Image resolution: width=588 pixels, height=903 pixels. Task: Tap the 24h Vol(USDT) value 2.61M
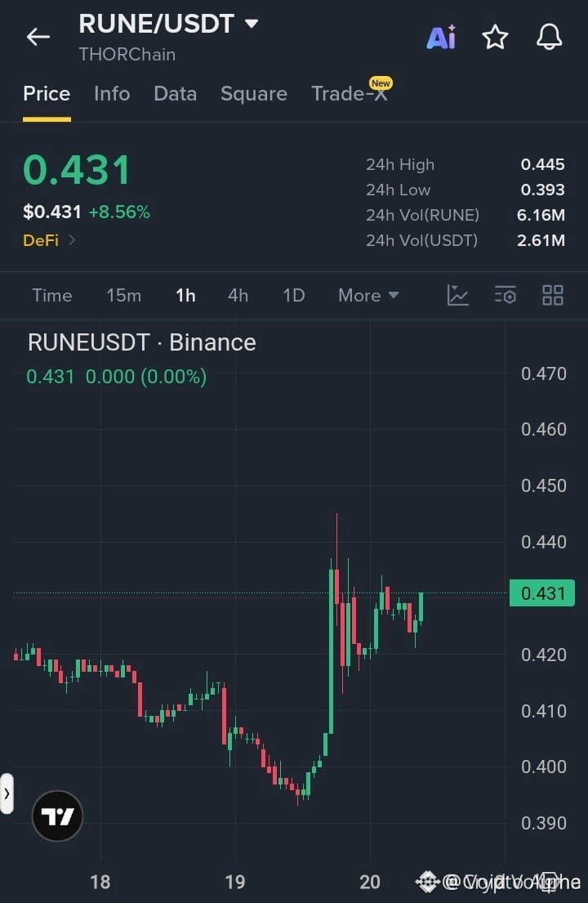tap(541, 241)
